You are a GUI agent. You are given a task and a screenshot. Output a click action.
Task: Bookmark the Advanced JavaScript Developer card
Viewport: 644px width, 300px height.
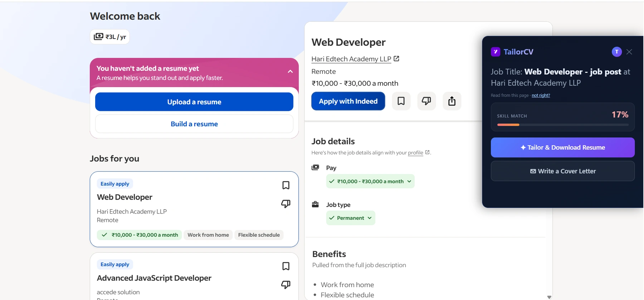click(286, 266)
